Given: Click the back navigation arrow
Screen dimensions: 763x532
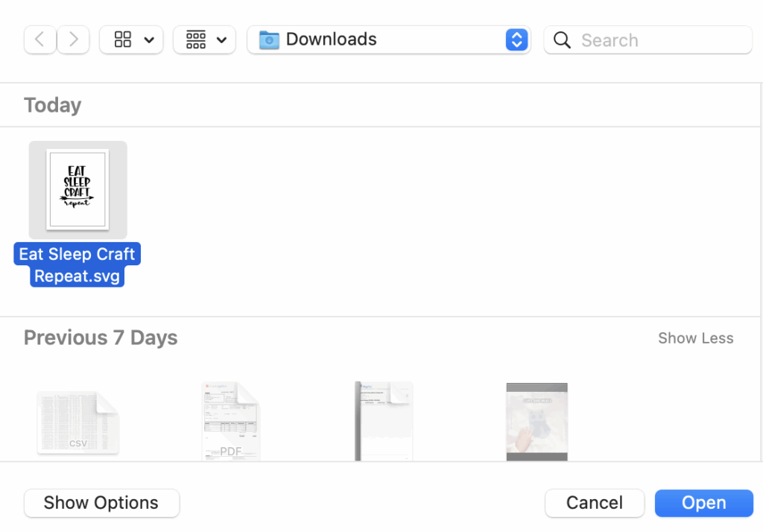Looking at the screenshot, I should click(x=40, y=39).
